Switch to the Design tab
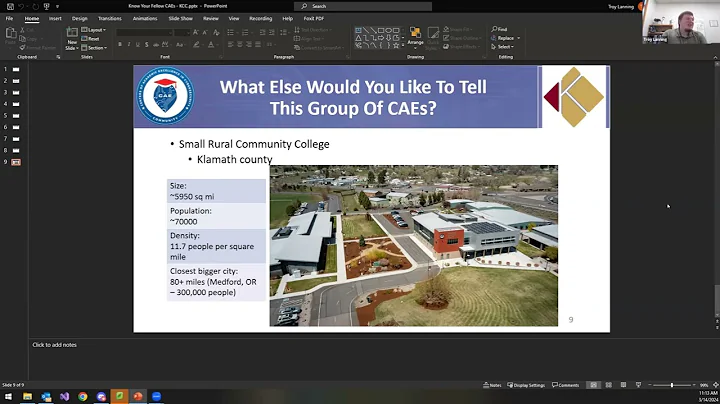 coord(79,18)
